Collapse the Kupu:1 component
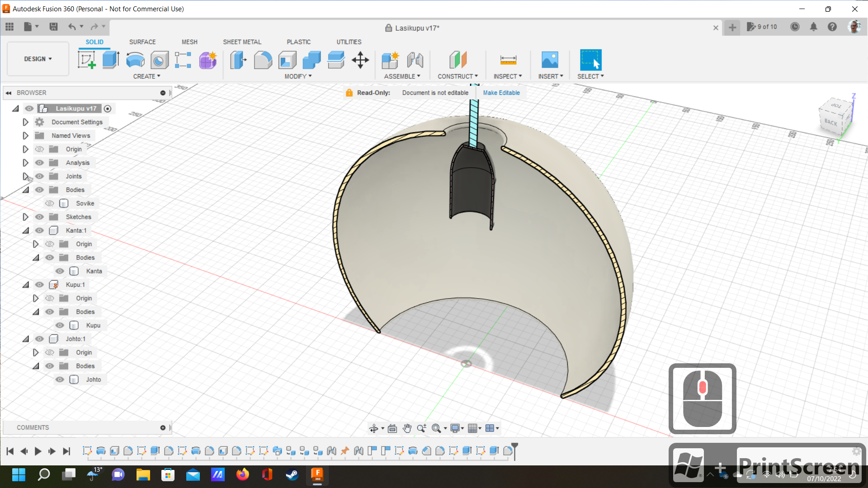The width and height of the screenshot is (868, 488). (25, 285)
